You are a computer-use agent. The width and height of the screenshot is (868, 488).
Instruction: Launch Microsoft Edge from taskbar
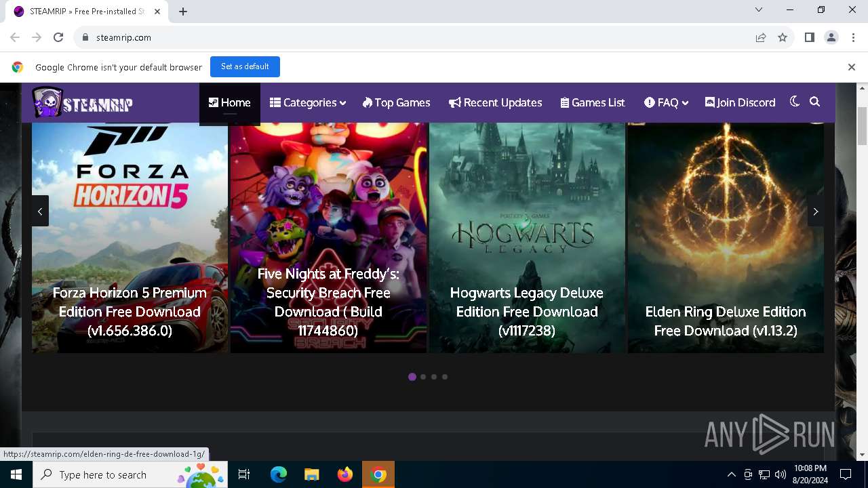click(279, 474)
